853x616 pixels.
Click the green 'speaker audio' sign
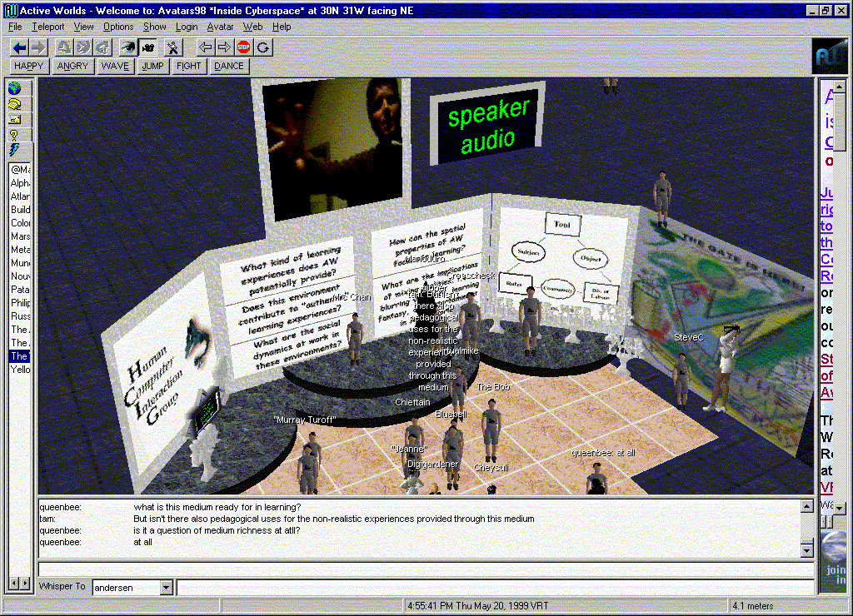point(487,124)
